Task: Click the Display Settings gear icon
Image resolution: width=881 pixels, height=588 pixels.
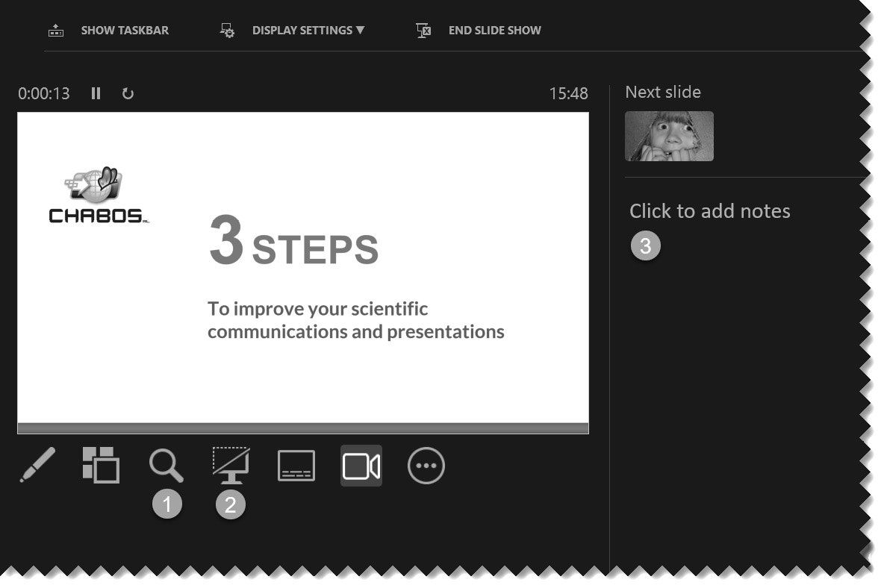Action: tap(227, 31)
